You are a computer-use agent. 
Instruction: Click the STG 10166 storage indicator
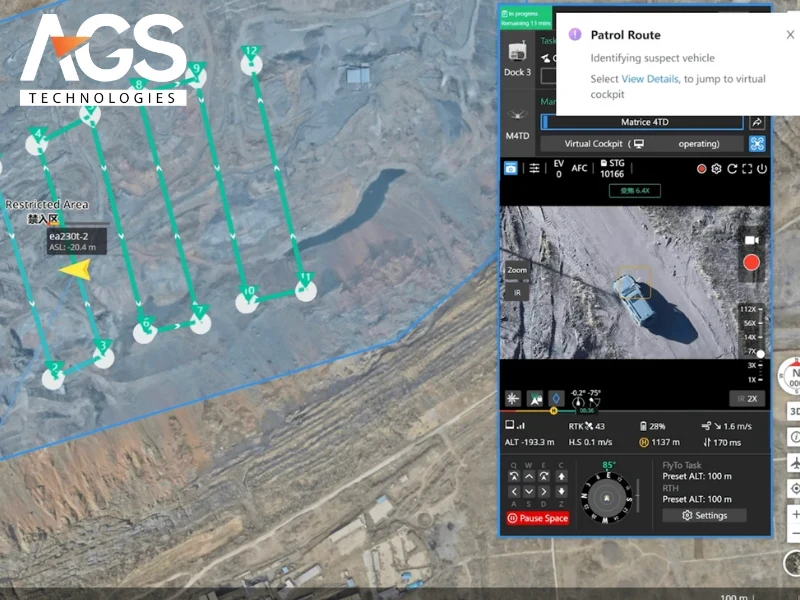coord(612,169)
